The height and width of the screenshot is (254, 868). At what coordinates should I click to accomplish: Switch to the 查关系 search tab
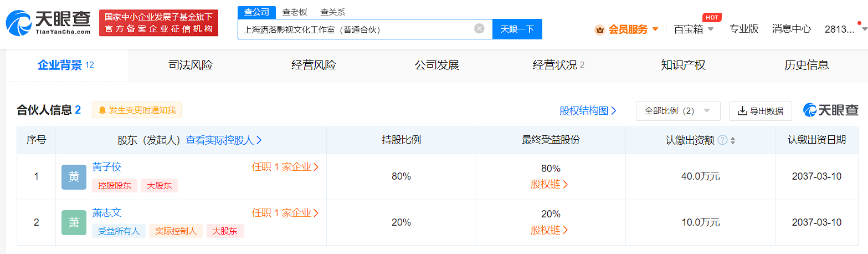point(333,12)
